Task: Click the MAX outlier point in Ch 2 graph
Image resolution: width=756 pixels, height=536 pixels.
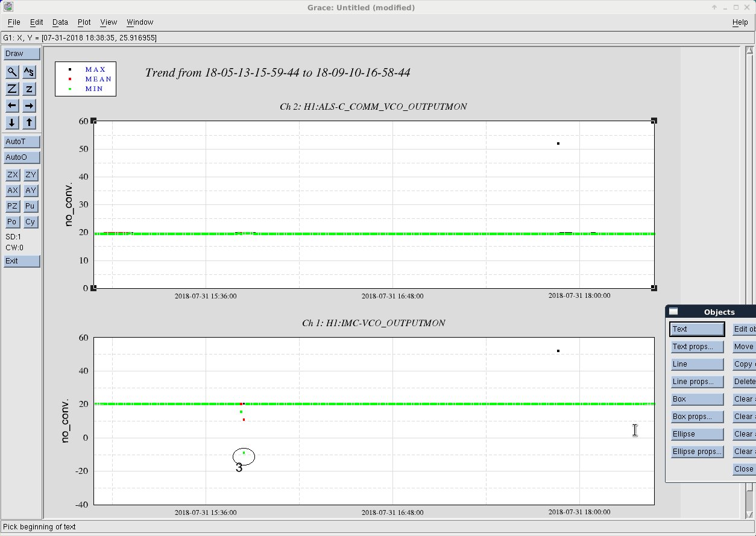Action: 558,143
